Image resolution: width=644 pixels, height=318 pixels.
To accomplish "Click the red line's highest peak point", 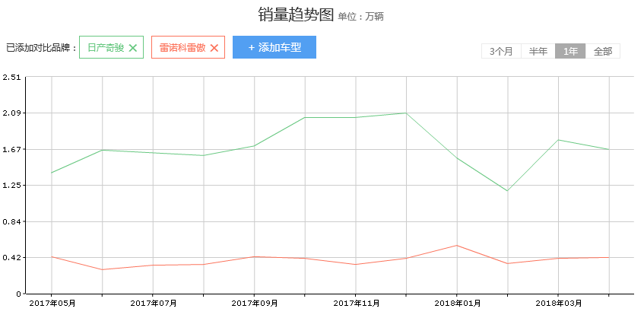I will [456, 245].
